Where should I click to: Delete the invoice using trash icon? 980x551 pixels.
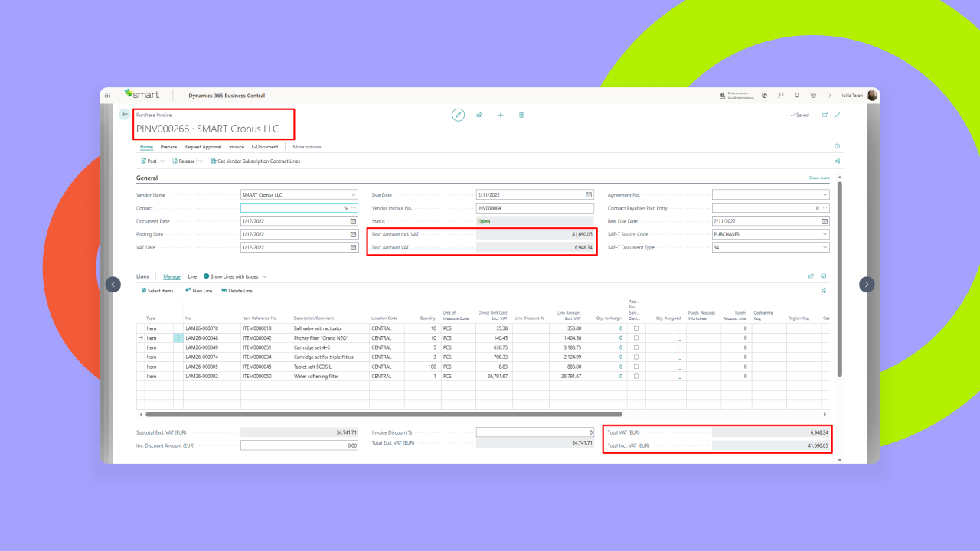tap(521, 115)
